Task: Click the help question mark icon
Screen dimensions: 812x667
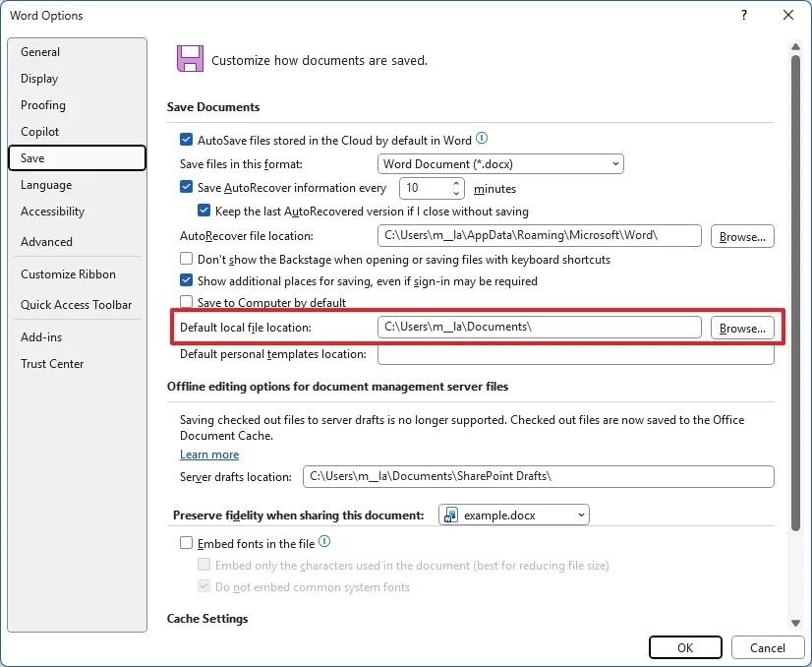Action: tap(744, 16)
